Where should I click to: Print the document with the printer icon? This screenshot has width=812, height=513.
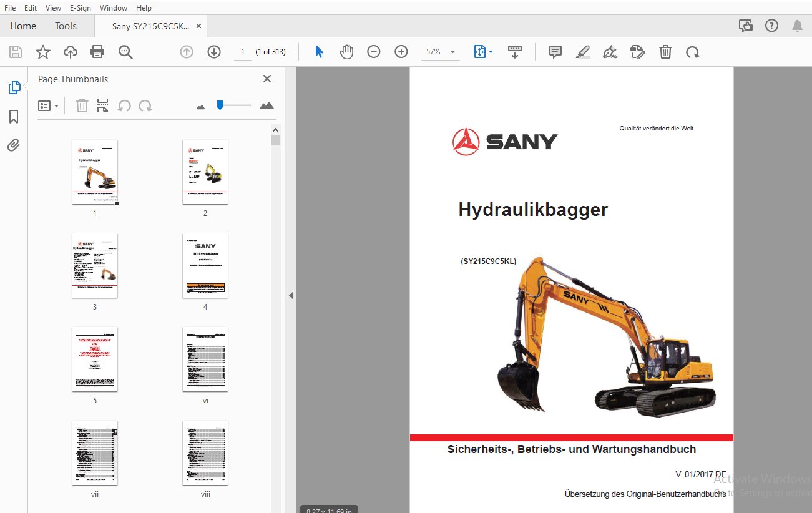point(97,52)
